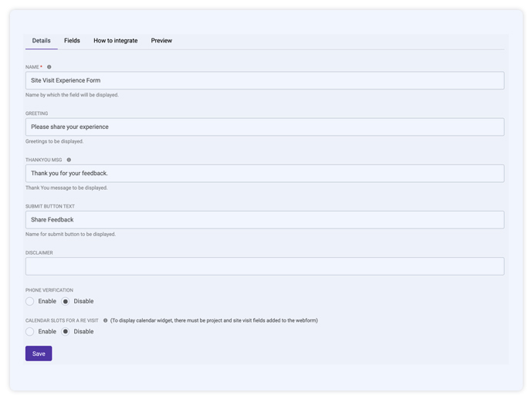Enable Calendar Slots for a re visit
Viewport: 532px width, 399px height.
click(30, 332)
